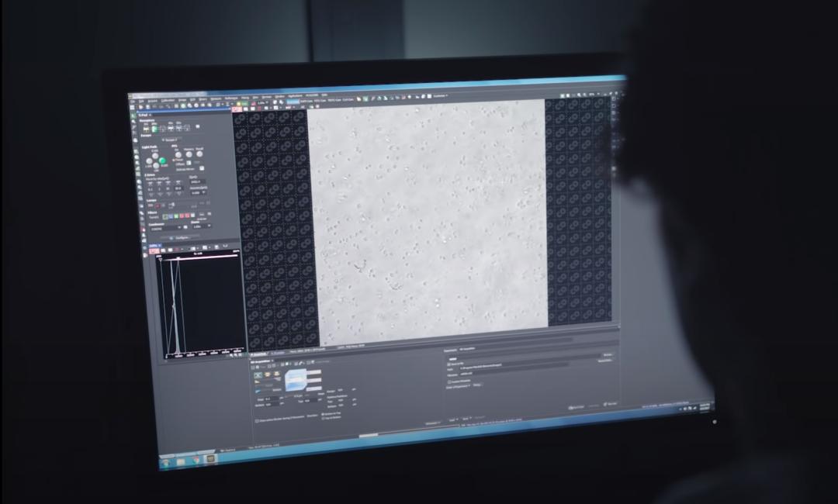Select the Bottom to Top direction radio
The height and width of the screenshot is (504, 838).
pyautogui.click(x=323, y=414)
